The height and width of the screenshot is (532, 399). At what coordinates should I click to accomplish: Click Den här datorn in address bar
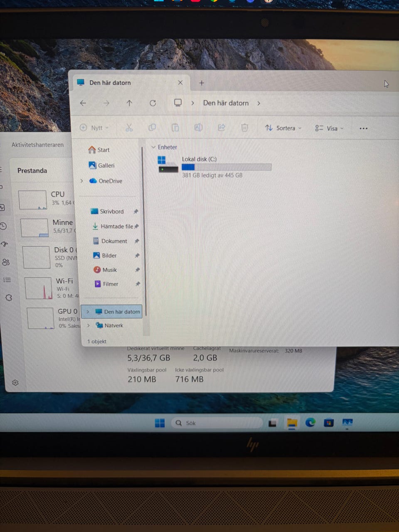[226, 103]
